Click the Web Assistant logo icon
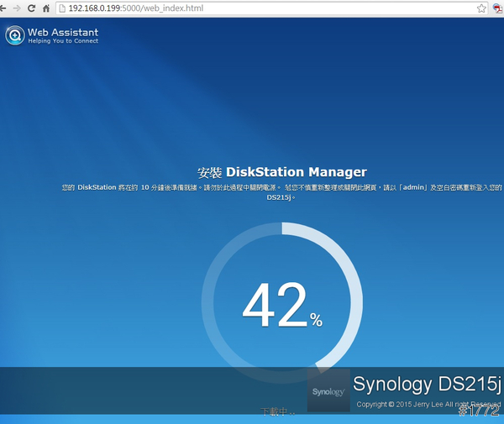504x424 pixels. pos(14,35)
